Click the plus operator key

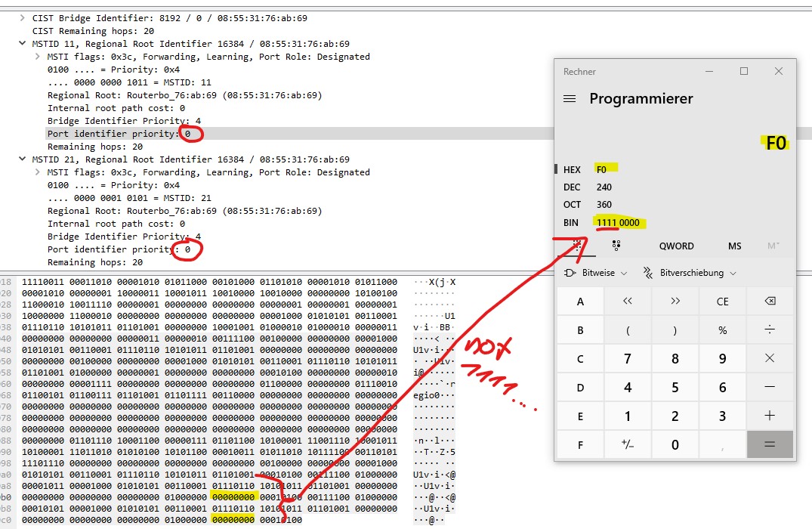(x=770, y=416)
